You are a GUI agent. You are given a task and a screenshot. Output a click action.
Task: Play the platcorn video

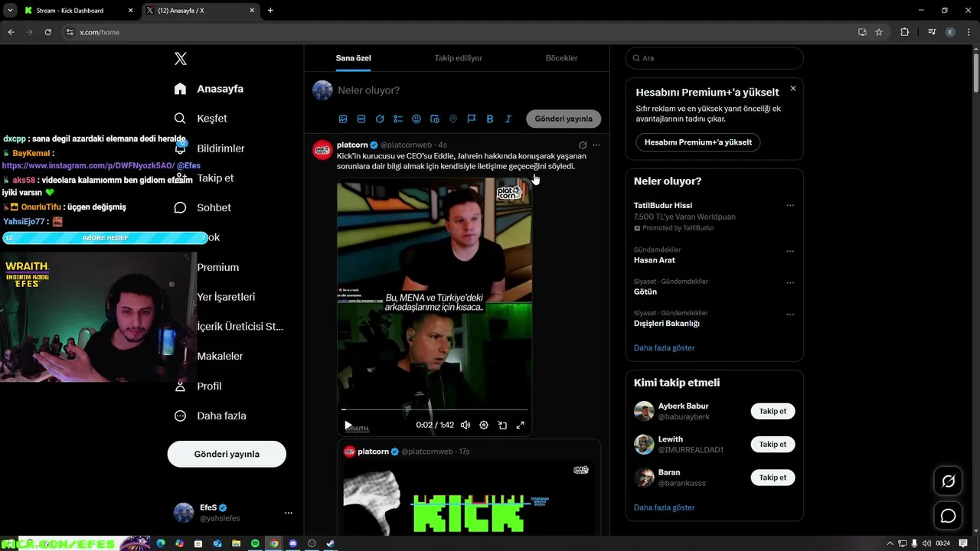tap(348, 425)
